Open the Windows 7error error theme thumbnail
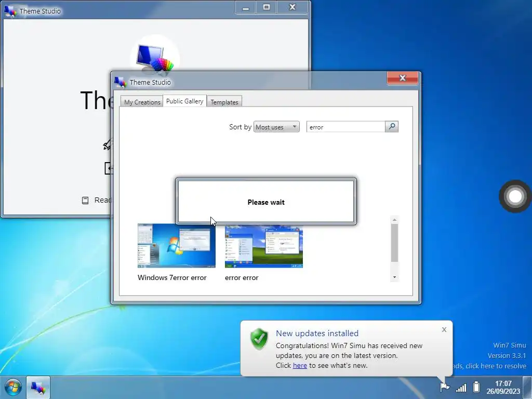 pos(177,246)
